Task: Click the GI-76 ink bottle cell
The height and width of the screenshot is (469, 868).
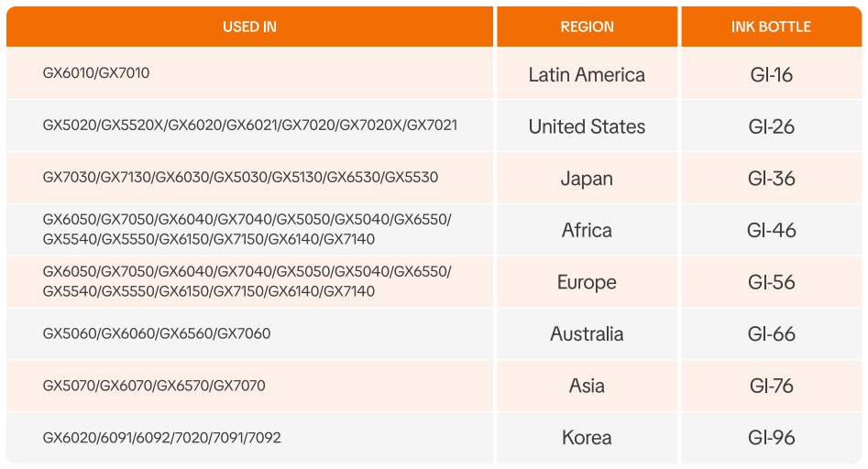Action: pos(771,386)
